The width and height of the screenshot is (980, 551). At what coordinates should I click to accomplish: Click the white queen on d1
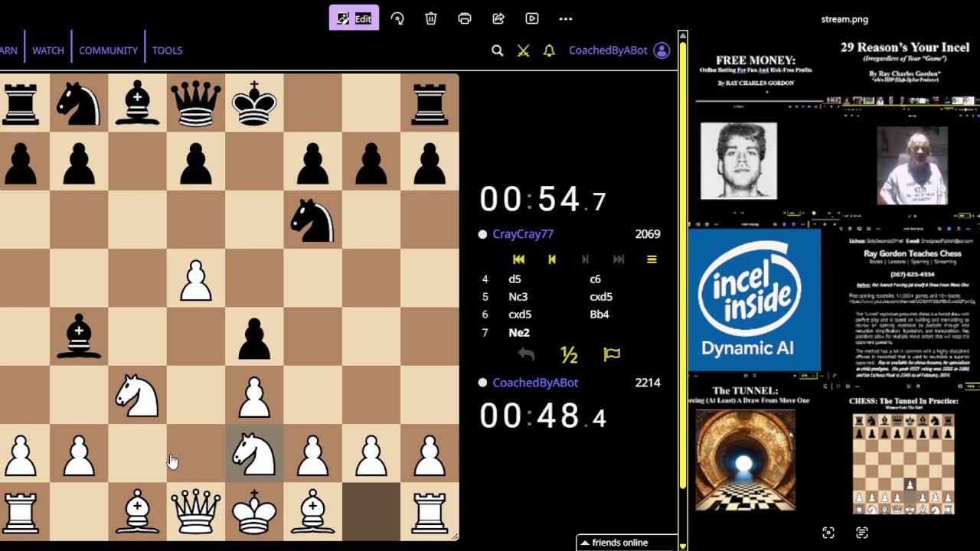click(196, 512)
